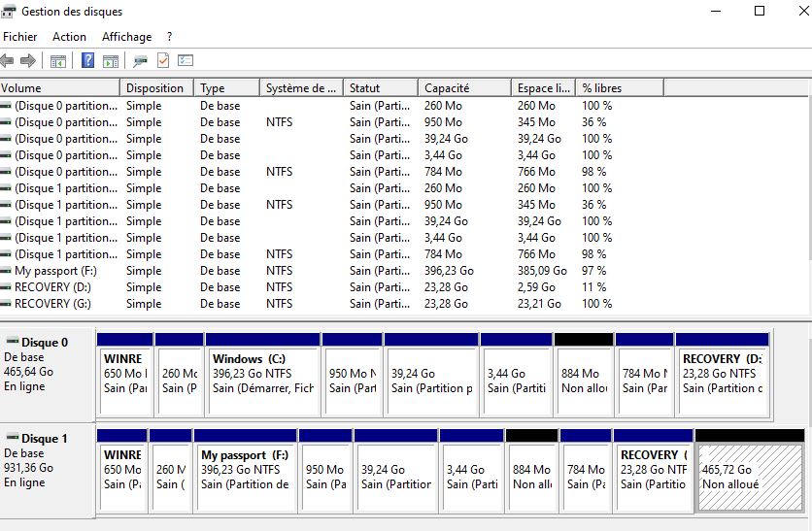The height and width of the screenshot is (531, 812).
Task: Click the 2,59 Go free space cell
Action: [x=536, y=287]
